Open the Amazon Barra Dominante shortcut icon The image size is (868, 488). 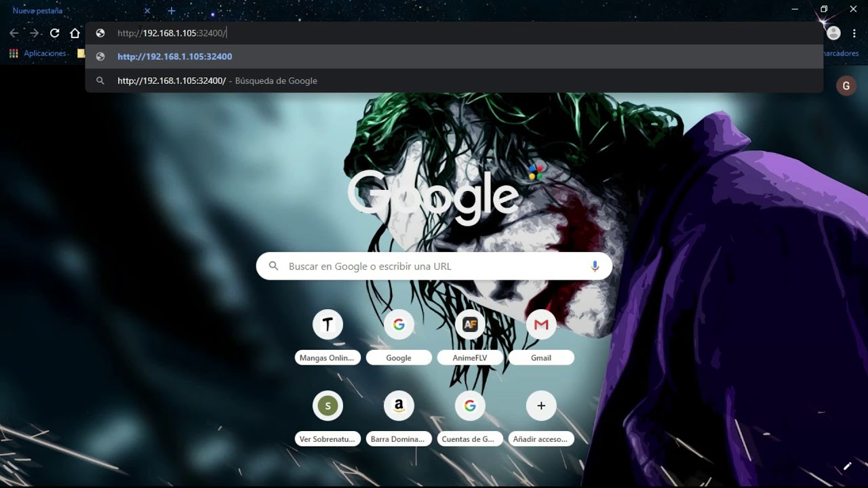coord(399,407)
